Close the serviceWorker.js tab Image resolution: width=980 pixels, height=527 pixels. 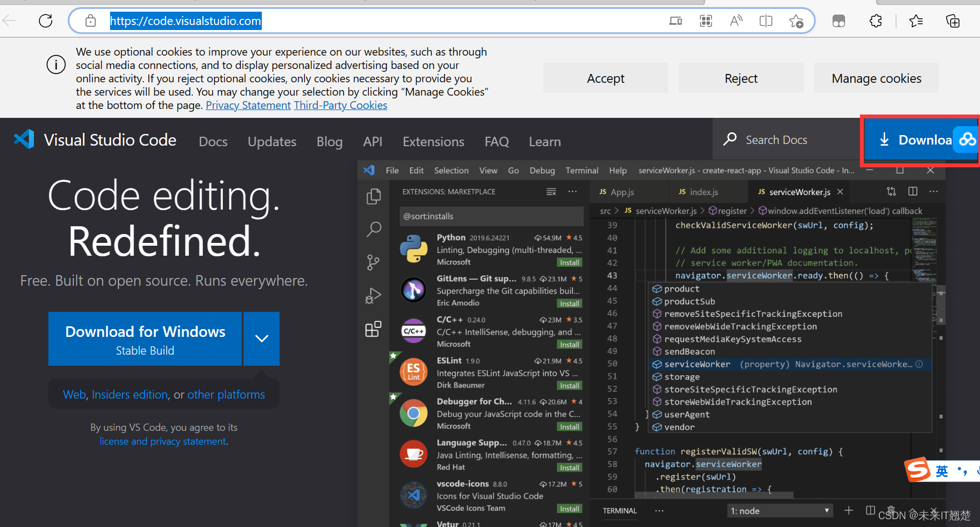pyautogui.click(x=840, y=192)
